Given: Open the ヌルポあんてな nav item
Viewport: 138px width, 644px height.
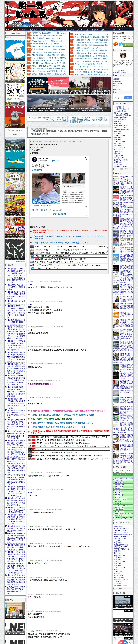Looking at the screenshot, I should tap(83, 30).
